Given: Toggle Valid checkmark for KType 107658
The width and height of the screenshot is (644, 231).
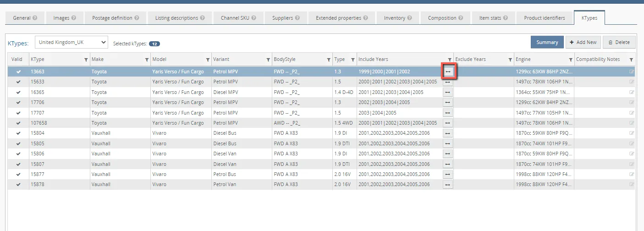Looking at the screenshot, I should click(18, 123).
